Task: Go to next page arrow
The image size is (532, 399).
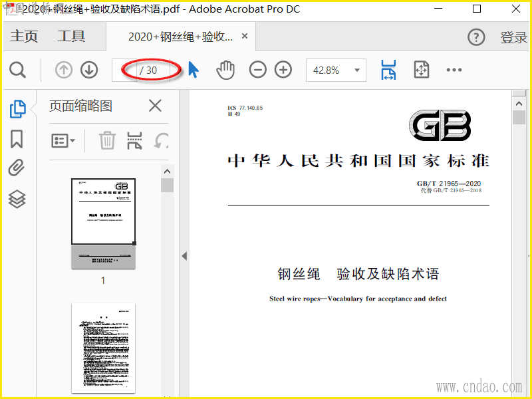Action: 89,70
